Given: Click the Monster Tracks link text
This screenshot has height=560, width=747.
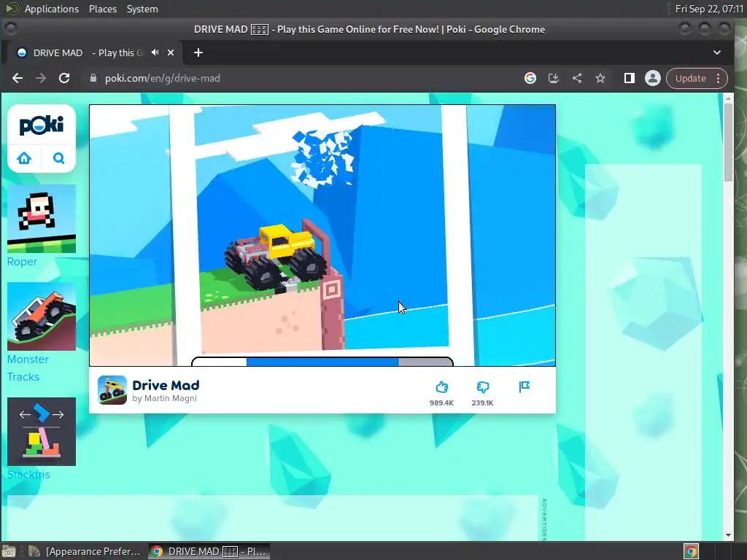Looking at the screenshot, I should coord(28,367).
